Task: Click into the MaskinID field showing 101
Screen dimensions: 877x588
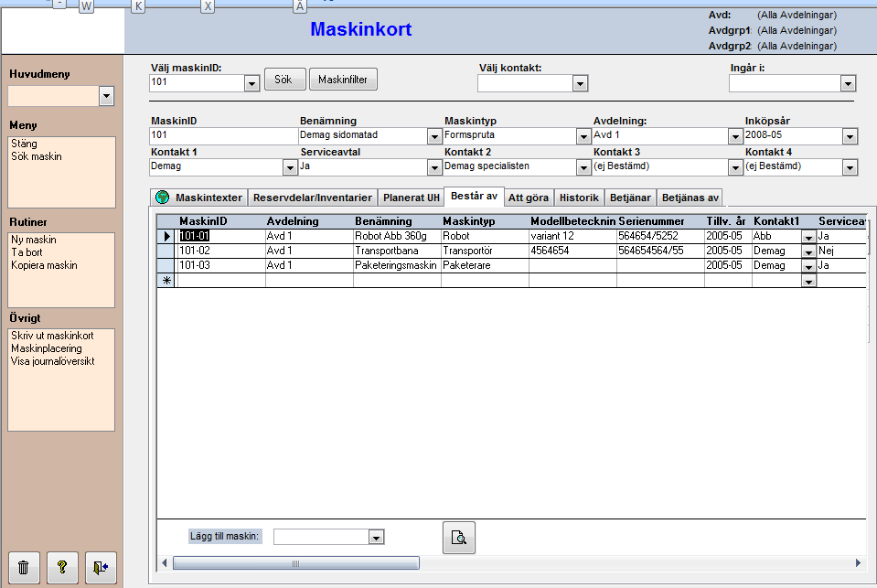Action: (x=223, y=136)
